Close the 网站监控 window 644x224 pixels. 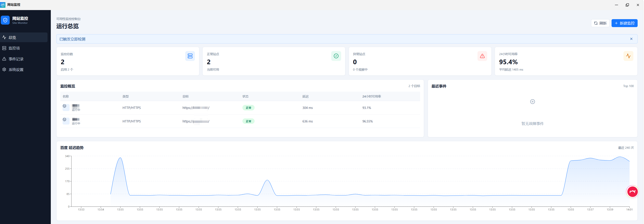pos(638,5)
